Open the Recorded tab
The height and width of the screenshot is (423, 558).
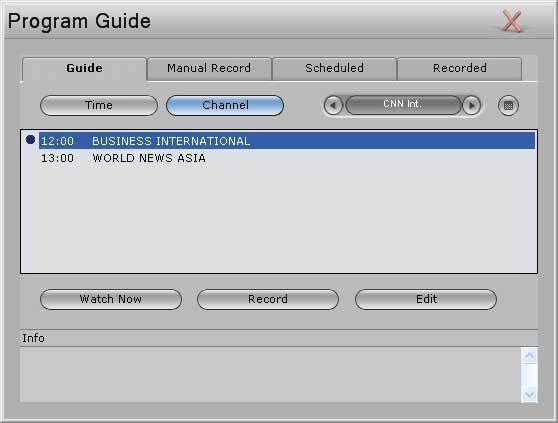[459, 68]
